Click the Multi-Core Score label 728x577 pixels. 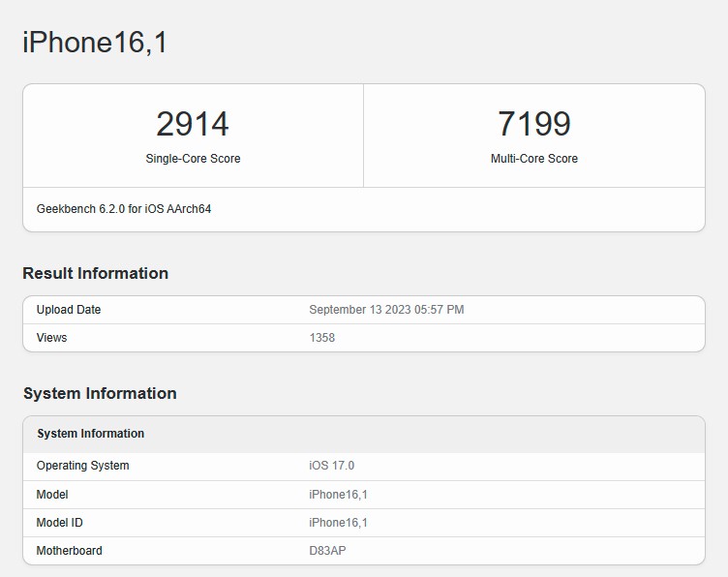[533, 159]
